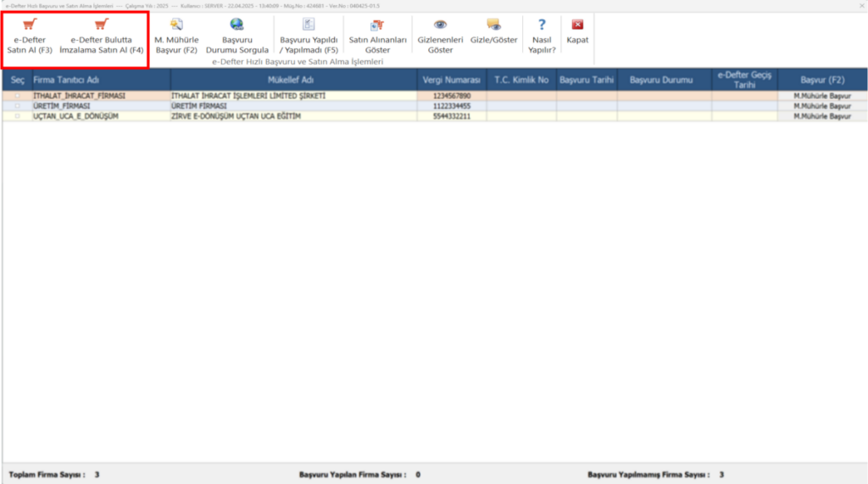Tick checkbox for İTHALAT_İHRACAT_FİRMASI row
Viewport: 868px width, 484px height.
17,96
